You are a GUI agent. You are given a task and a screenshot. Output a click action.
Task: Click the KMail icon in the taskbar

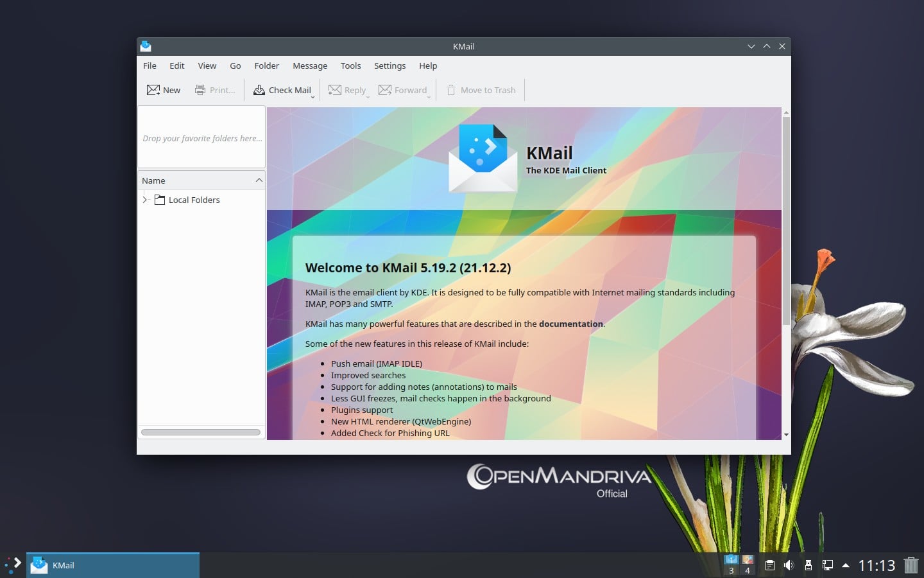(x=39, y=565)
